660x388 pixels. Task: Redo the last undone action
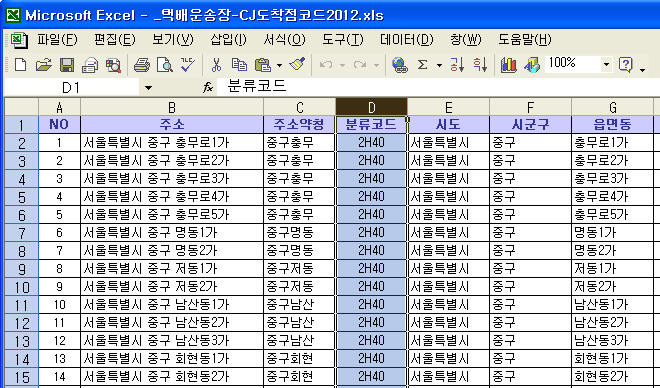(360, 65)
